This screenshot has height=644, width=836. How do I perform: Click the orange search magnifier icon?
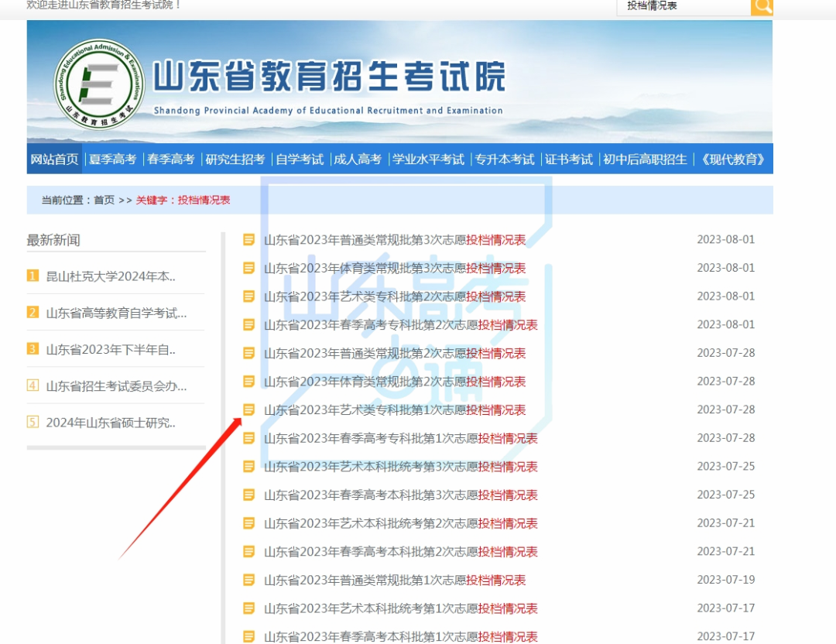pos(762,6)
